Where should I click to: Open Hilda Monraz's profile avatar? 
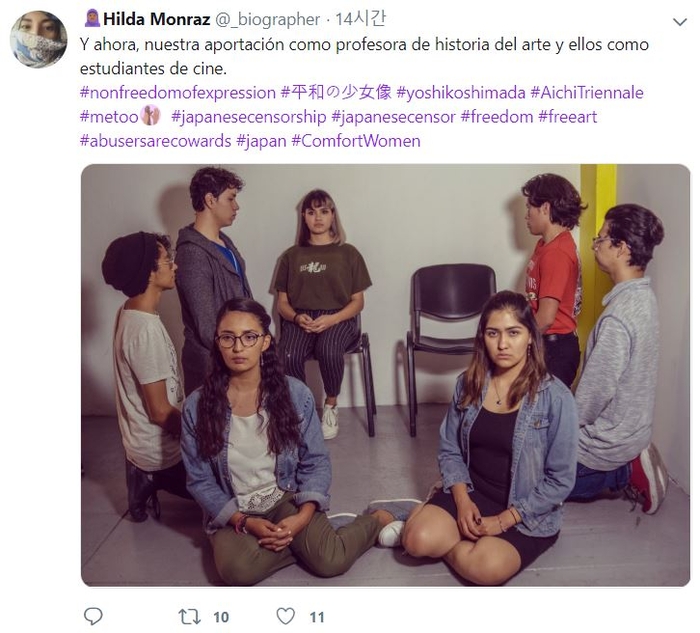pyautogui.click(x=38, y=39)
